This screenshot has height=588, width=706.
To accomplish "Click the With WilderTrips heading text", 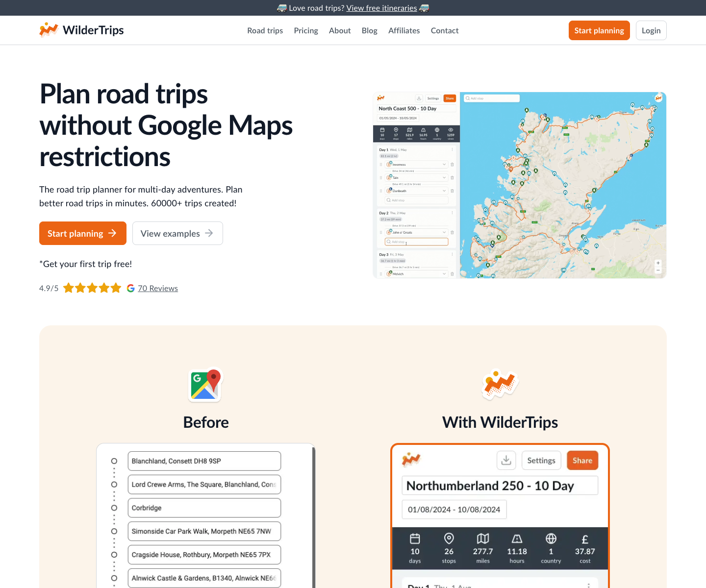I will (500, 422).
